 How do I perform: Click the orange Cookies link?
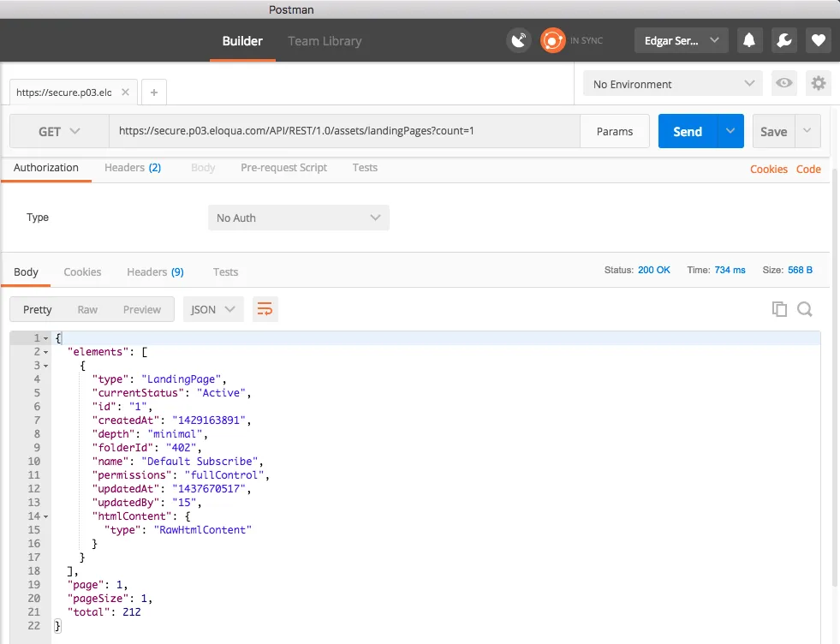(x=768, y=170)
